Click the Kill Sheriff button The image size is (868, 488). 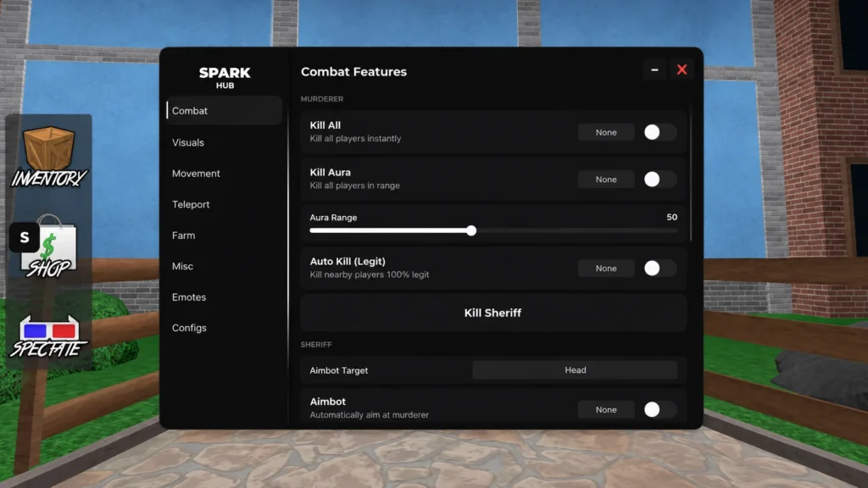click(493, 313)
